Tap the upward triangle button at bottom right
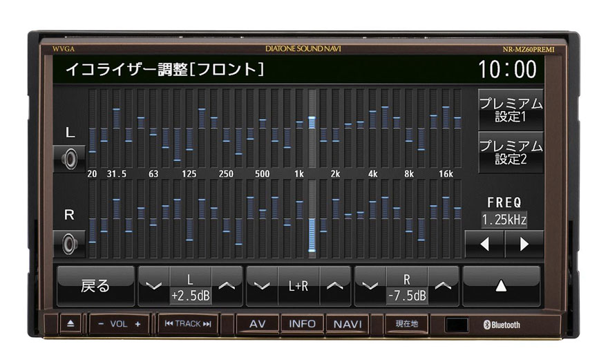Image resolution: width=608 pixels, height=364 pixels. [x=501, y=286]
